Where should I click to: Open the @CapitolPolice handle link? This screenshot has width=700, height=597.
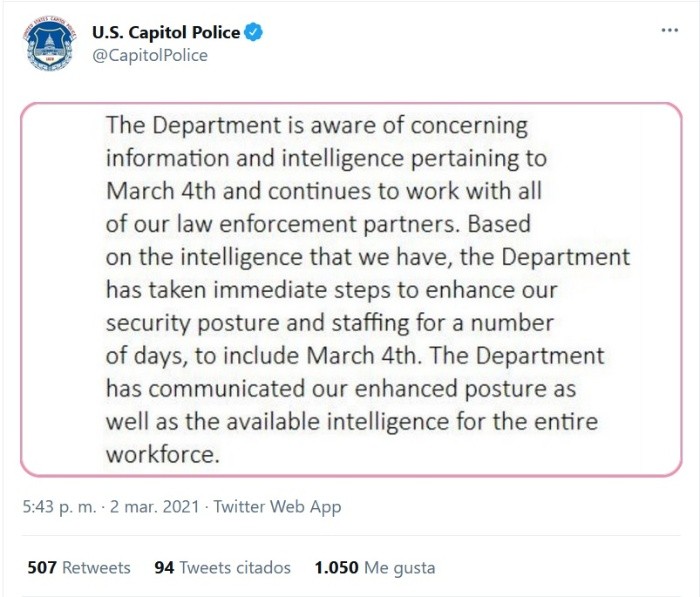[150, 55]
